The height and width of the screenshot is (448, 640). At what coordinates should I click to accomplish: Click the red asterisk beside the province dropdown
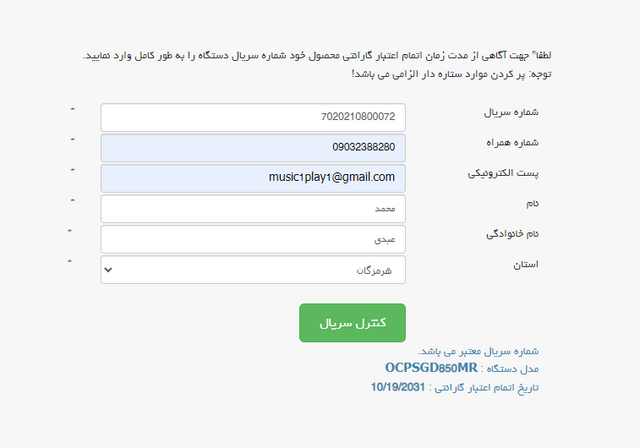[x=69, y=262]
